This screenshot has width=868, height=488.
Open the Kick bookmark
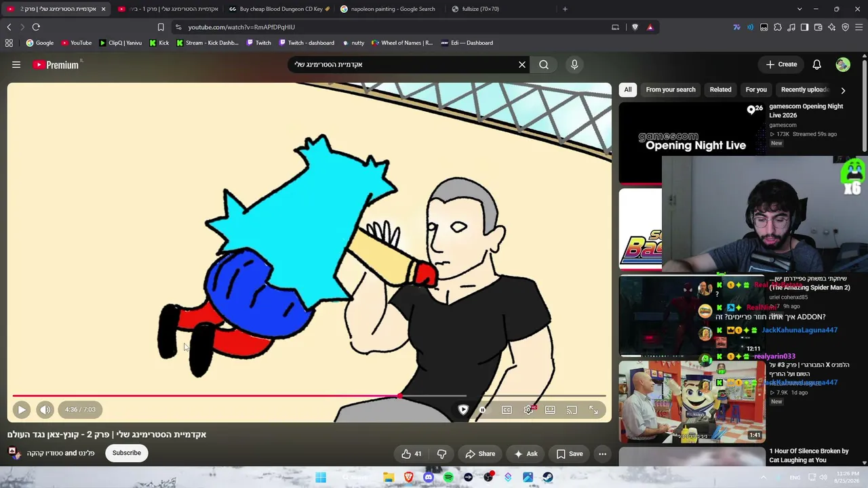pyautogui.click(x=159, y=43)
